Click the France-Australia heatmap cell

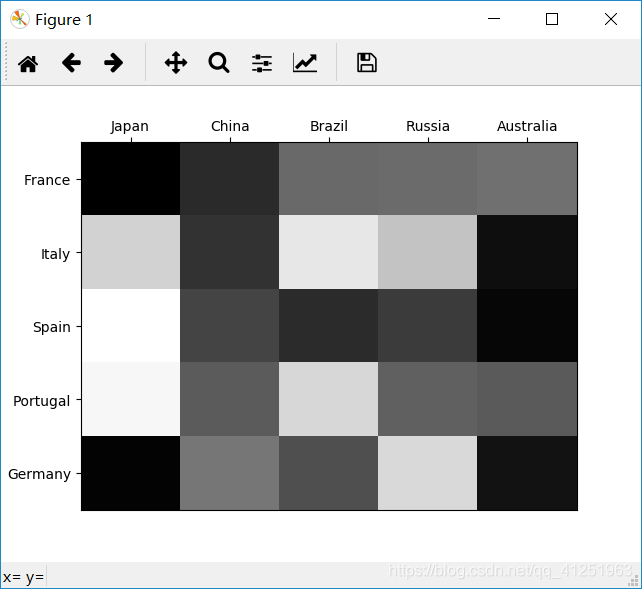coord(527,179)
